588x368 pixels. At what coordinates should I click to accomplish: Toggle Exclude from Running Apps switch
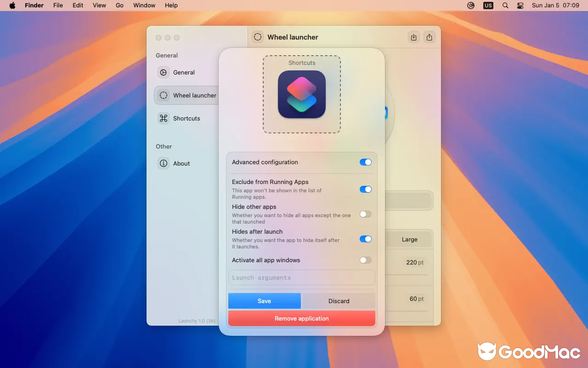366,189
